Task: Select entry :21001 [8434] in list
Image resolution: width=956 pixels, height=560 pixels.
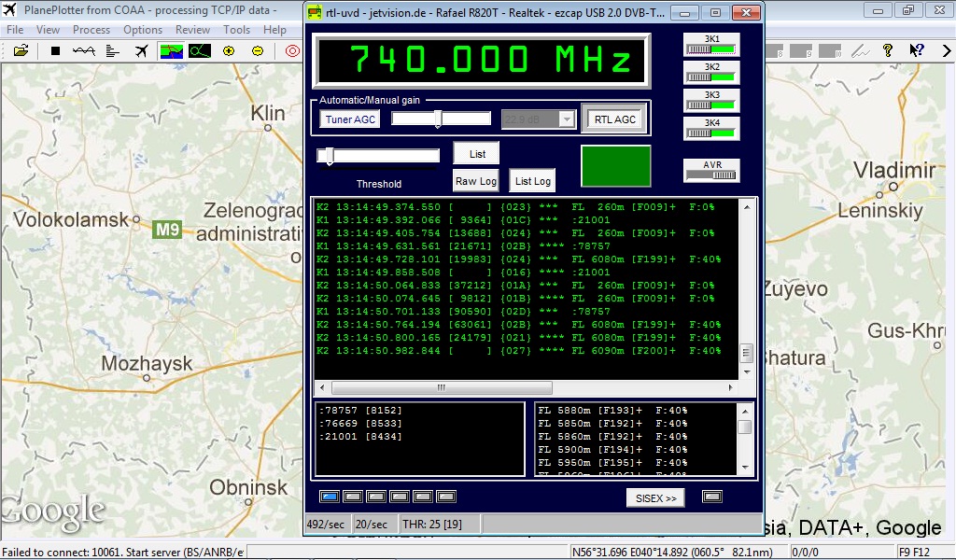Action: tap(360, 436)
